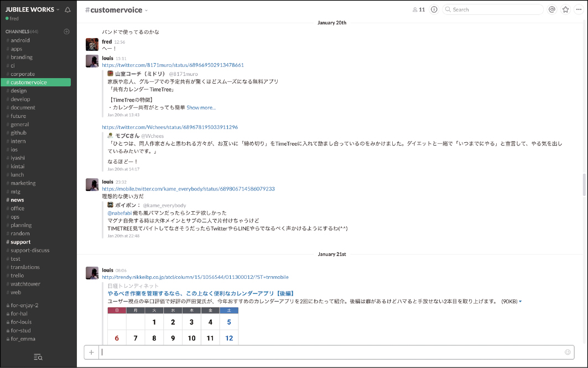Click louis avatar at 08:06 message
The image size is (588, 368).
92,273
